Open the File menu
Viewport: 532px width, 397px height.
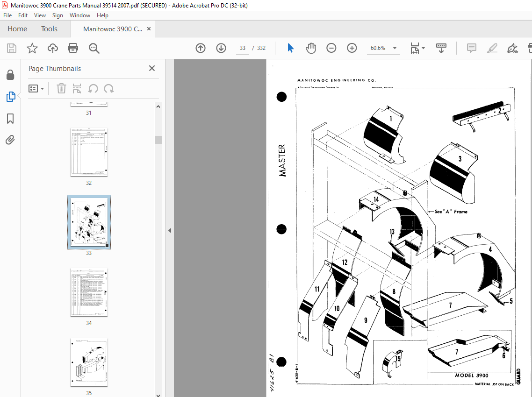[x=7, y=15]
